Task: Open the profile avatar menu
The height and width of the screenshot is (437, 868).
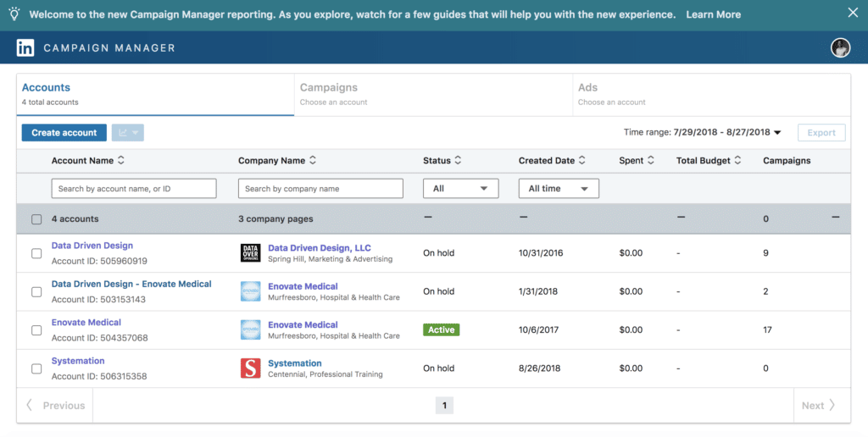Action: [x=840, y=47]
